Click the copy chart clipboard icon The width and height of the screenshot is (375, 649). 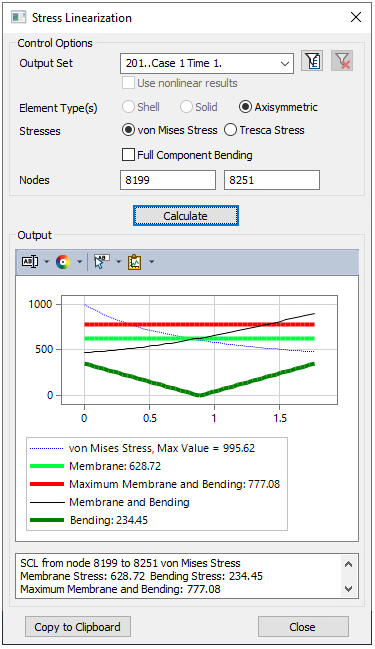(135, 262)
